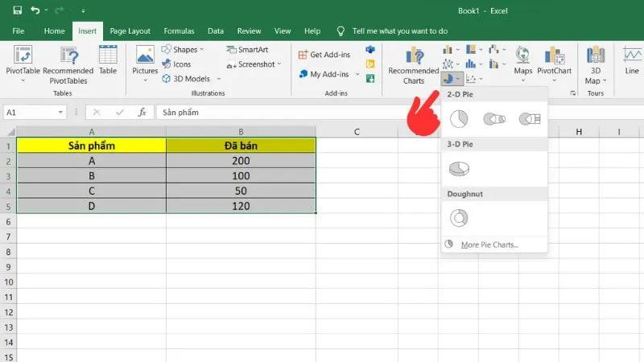Click the Visio Data Visualizer add-in icon
This screenshot has height=362, width=644.
tap(370, 50)
